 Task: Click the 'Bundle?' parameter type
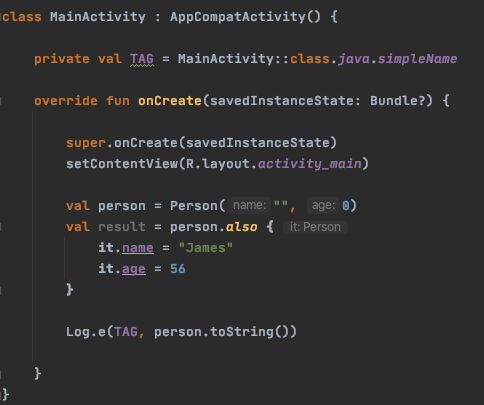397,101
